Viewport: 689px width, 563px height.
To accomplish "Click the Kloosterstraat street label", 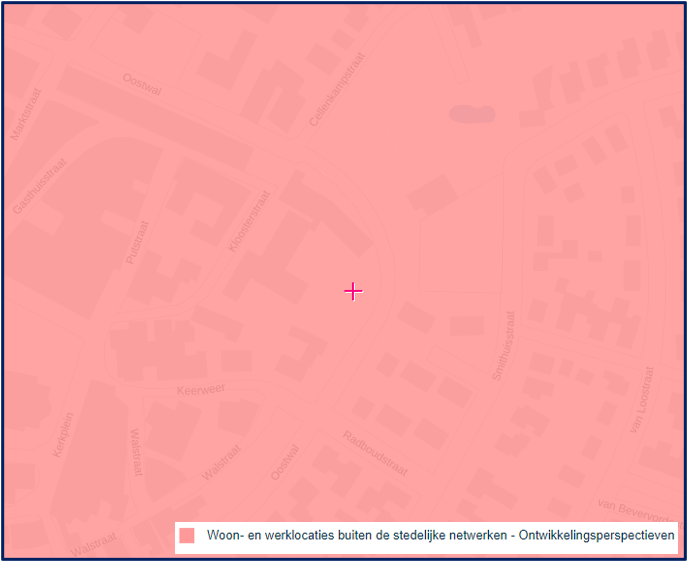I will (x=249, y=221).
